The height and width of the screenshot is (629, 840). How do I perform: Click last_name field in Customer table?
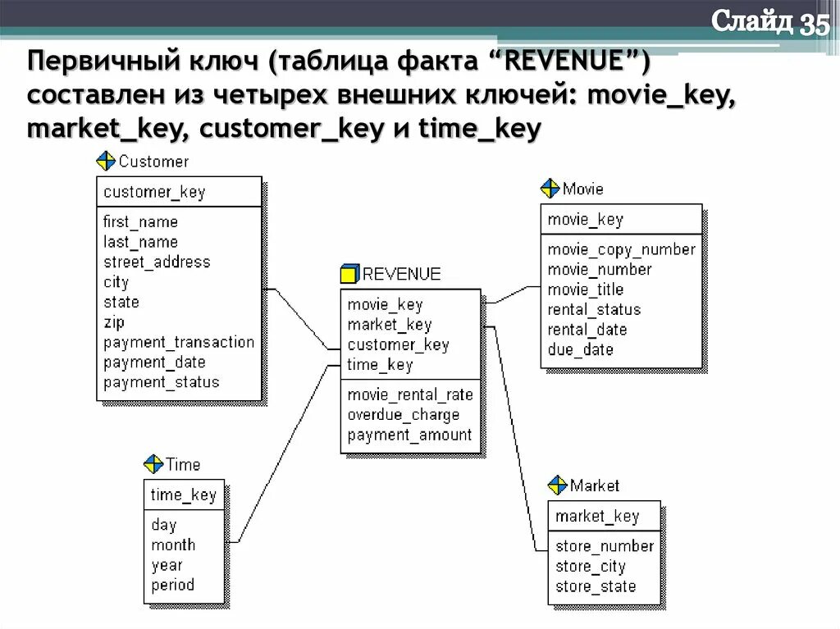click(x=140, y=242)
